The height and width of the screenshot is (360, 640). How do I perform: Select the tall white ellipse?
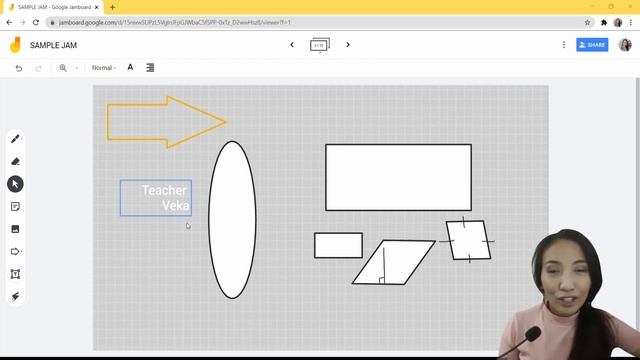(232, 220)
